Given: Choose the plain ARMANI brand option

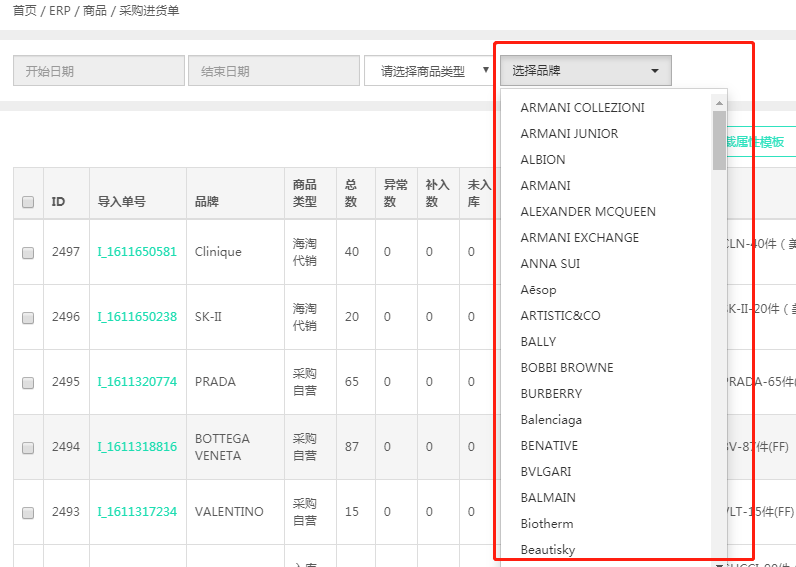Looking at the screenshot, I should point(545,185).
